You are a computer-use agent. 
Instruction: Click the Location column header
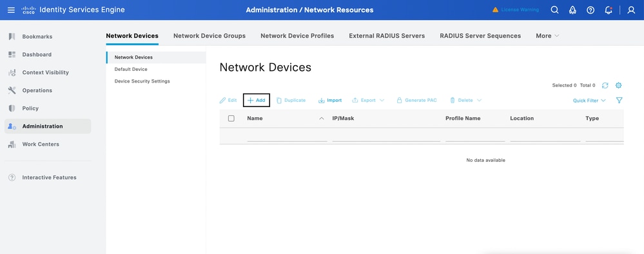click(522, 119)
